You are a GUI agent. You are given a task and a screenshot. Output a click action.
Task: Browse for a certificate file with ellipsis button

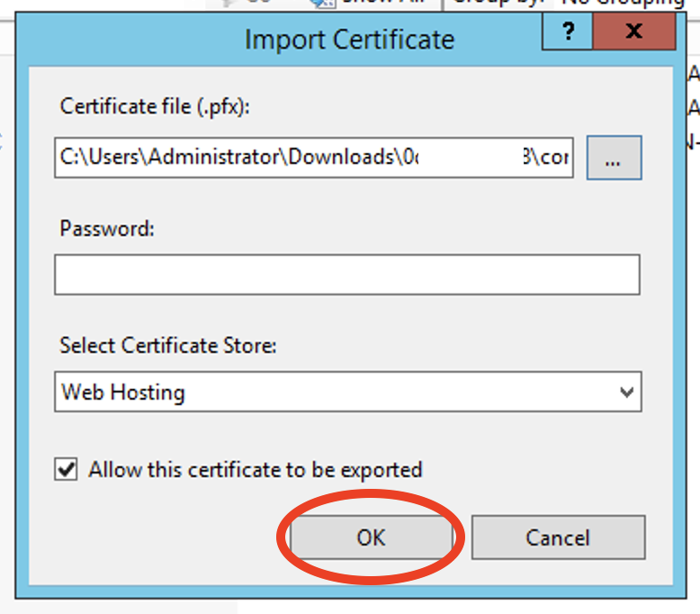tap(614, 159)
